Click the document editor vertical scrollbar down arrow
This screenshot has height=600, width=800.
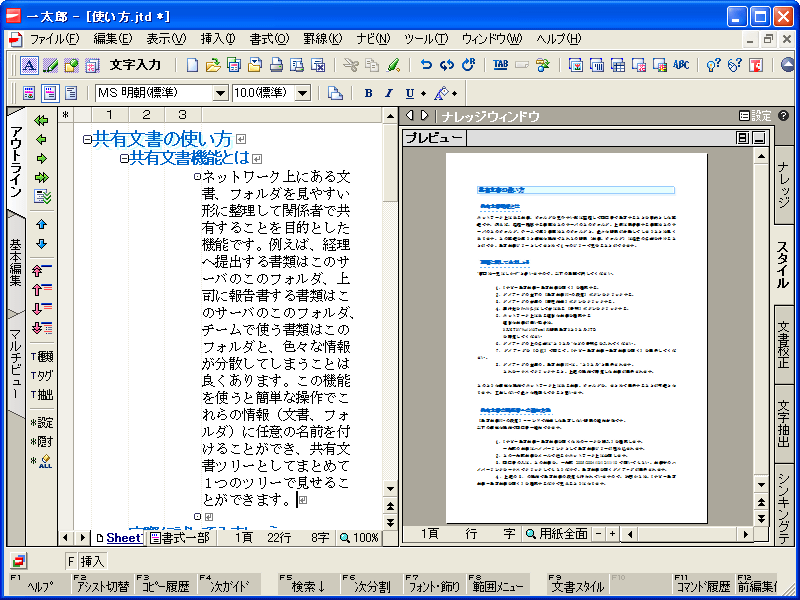[390, 488]
